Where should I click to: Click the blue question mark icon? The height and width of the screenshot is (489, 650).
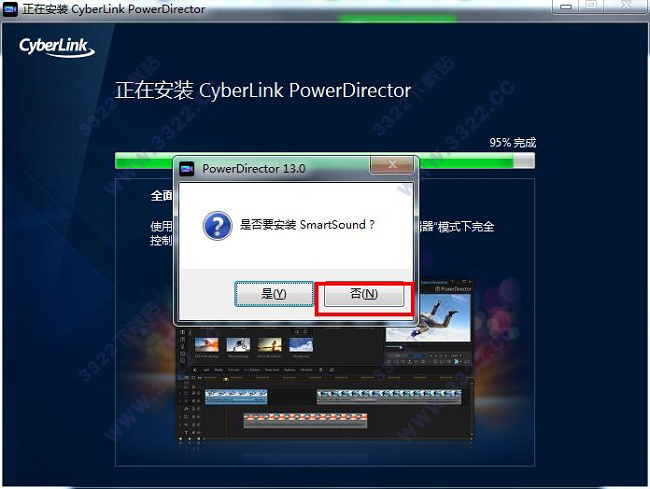(217, 226)
